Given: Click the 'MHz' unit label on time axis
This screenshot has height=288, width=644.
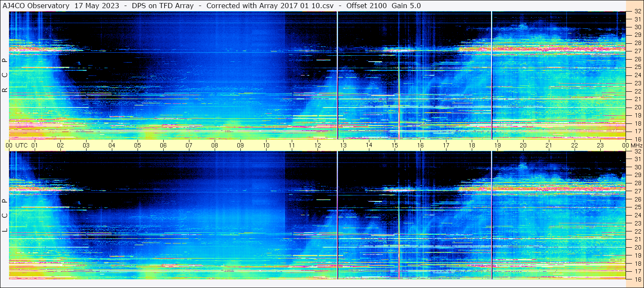Looking at the screenshot, I should click(636, 145).
